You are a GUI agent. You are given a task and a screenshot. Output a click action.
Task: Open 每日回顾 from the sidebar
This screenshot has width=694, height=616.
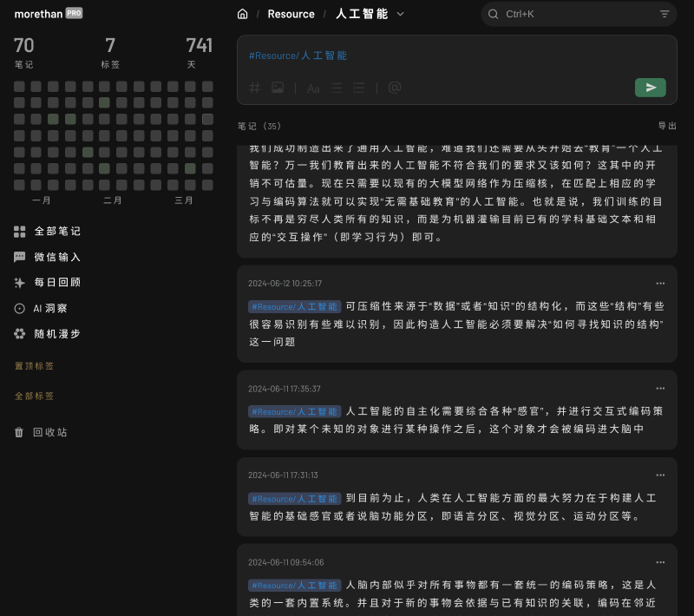[x=57, y=282]
